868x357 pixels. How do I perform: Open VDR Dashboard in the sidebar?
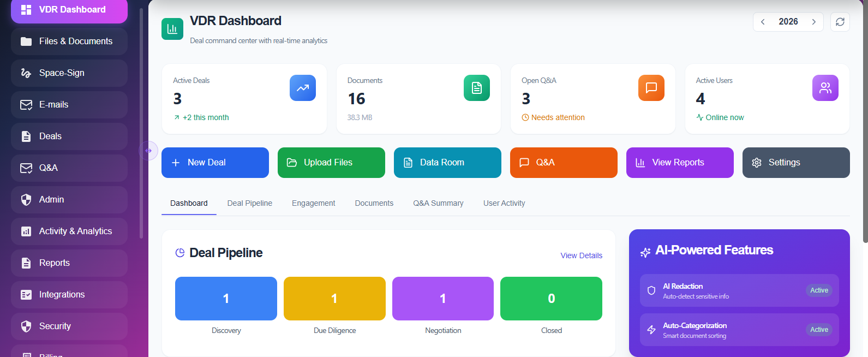click(x=69, y=10)
